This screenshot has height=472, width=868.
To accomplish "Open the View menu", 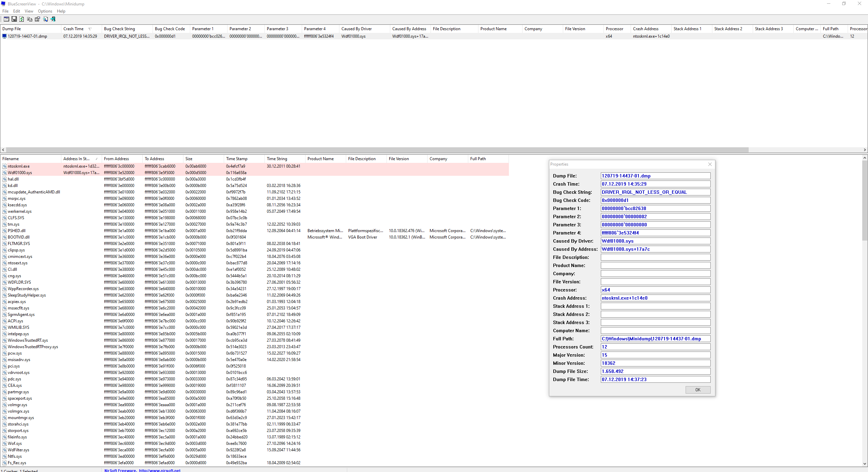I will click(29, 11).
